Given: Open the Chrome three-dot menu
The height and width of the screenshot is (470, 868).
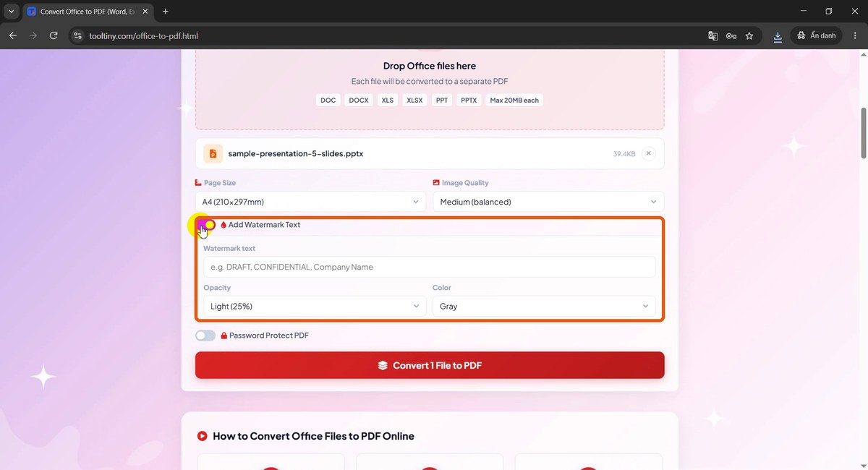Looking at the screenshot, I should coord(855,35).
